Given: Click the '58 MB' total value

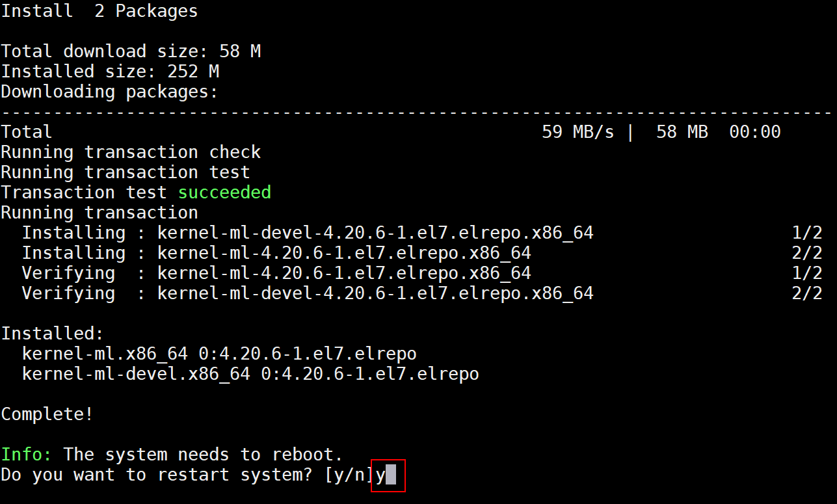Looking at the screenshot, I should [x=682, y=132].
